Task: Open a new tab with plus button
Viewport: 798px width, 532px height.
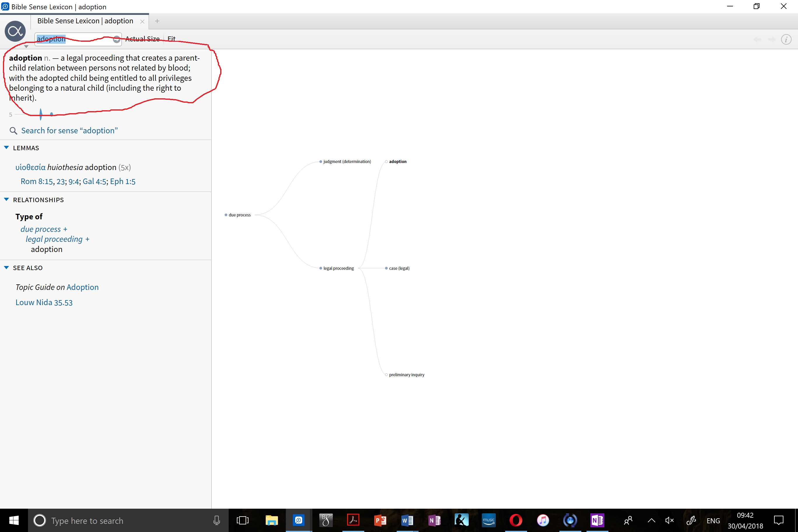Action: (157, 21)
